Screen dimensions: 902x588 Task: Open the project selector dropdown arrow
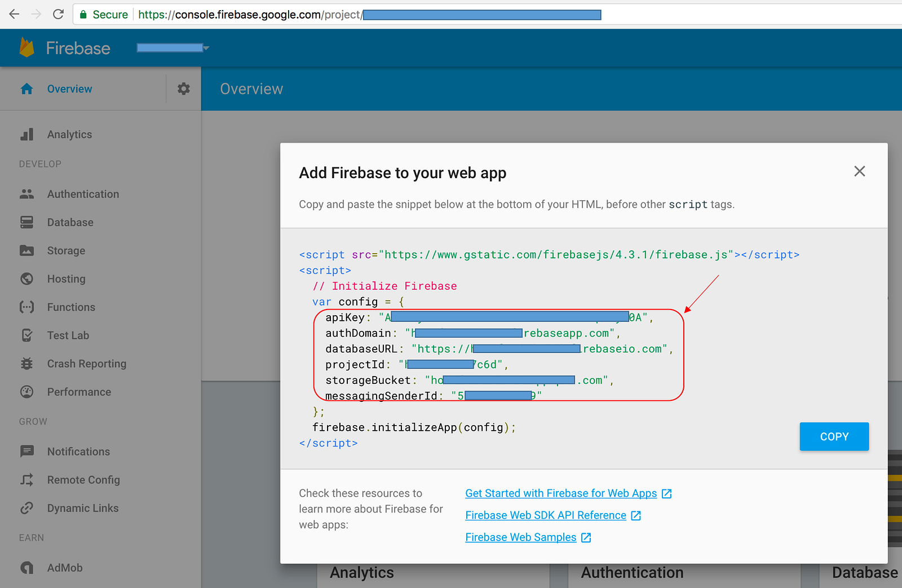coord(206,48)
